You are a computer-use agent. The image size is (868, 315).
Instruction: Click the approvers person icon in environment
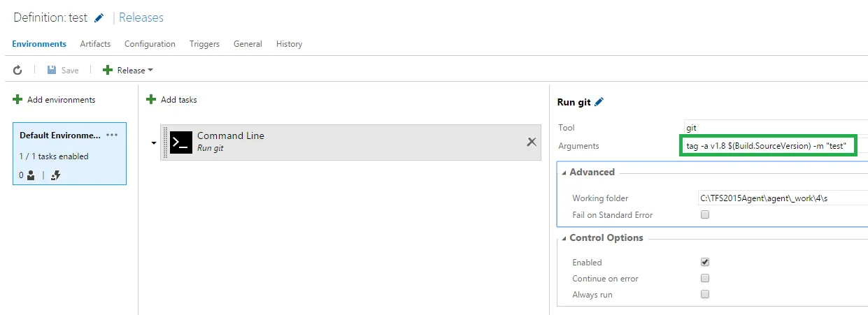click(x=31, y=175)
